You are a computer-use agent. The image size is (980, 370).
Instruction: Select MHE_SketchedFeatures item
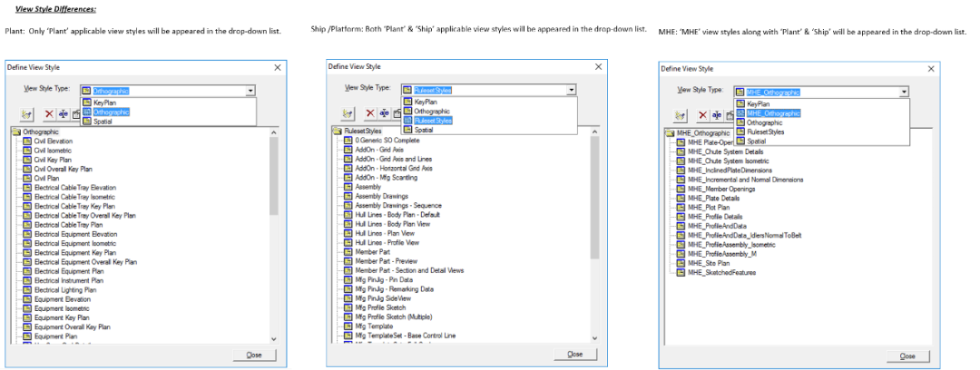(721, 272)
